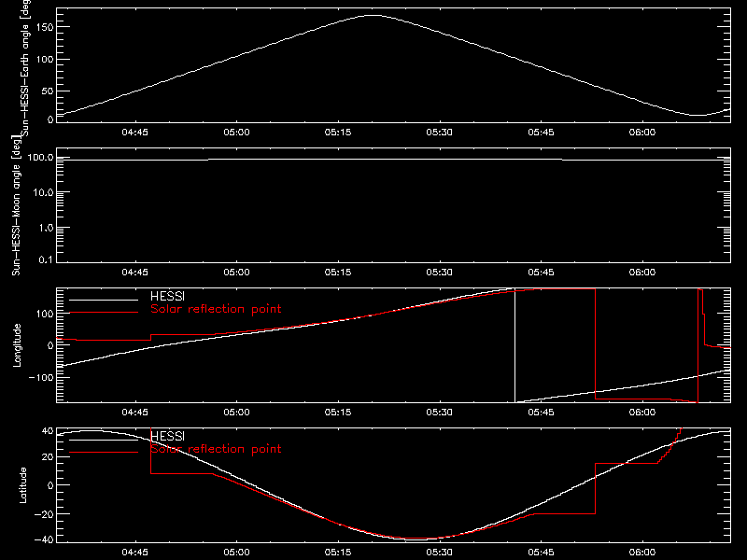Click the 0.1 tick on Moon angle plot
Screen dimensions: 747x560
tap(46, 259)
